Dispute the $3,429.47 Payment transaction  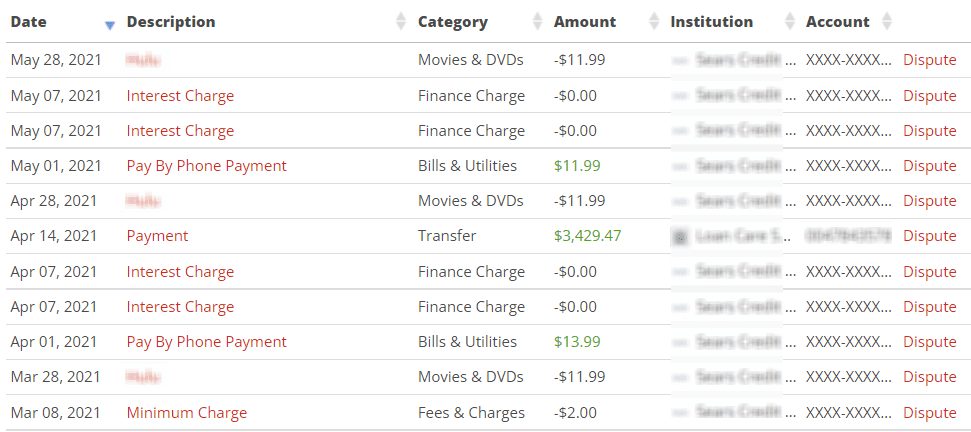(x=929, y=237)
